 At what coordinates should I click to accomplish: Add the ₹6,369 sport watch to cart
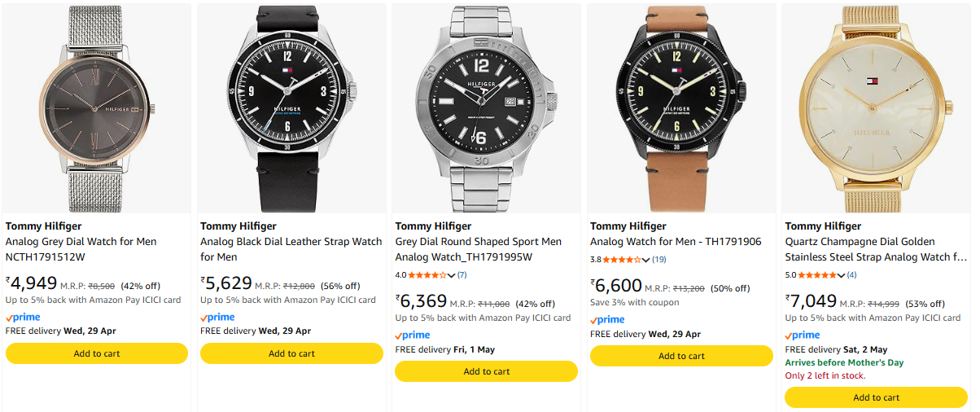[x=486, y=371]
